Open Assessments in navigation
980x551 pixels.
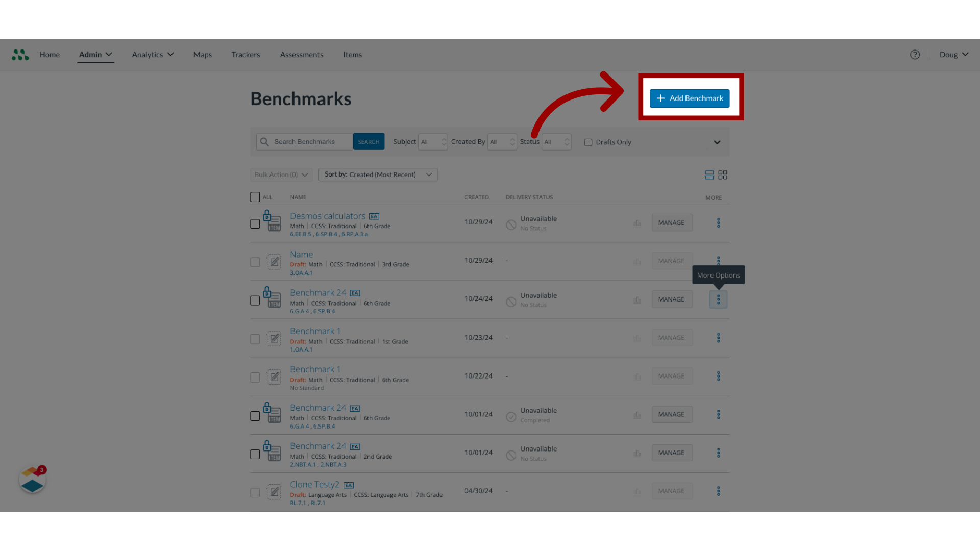coord(302,55)
